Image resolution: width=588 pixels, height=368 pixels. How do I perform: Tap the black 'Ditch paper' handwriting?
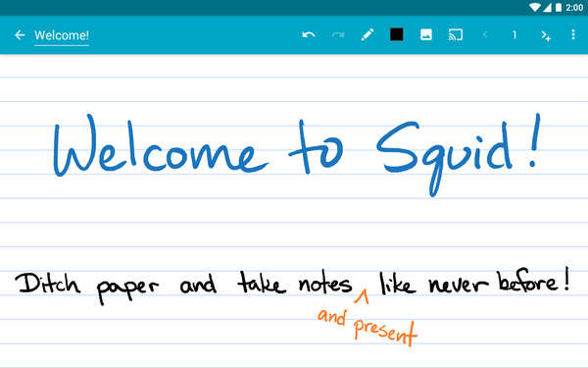pos(87,288)
